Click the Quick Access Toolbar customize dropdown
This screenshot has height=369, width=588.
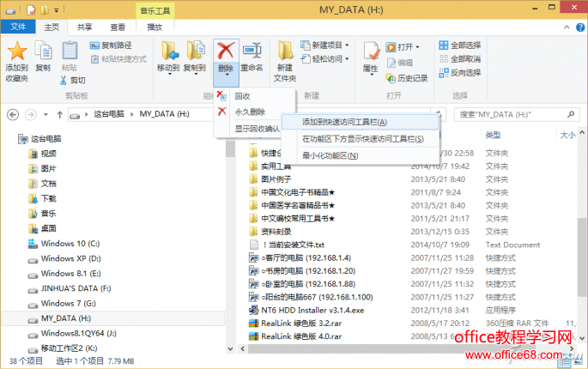click(57, 9)
